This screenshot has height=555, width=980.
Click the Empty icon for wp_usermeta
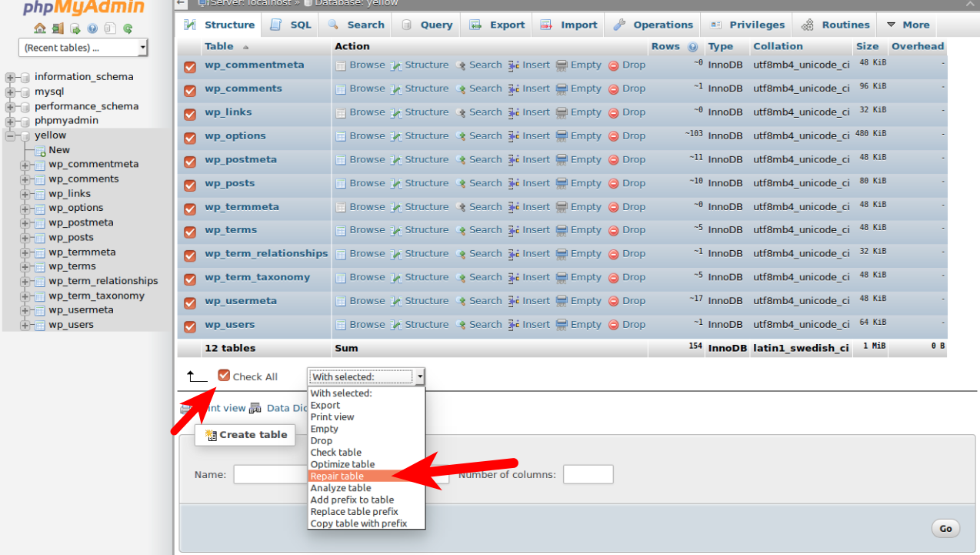click(x=562, y=302)
